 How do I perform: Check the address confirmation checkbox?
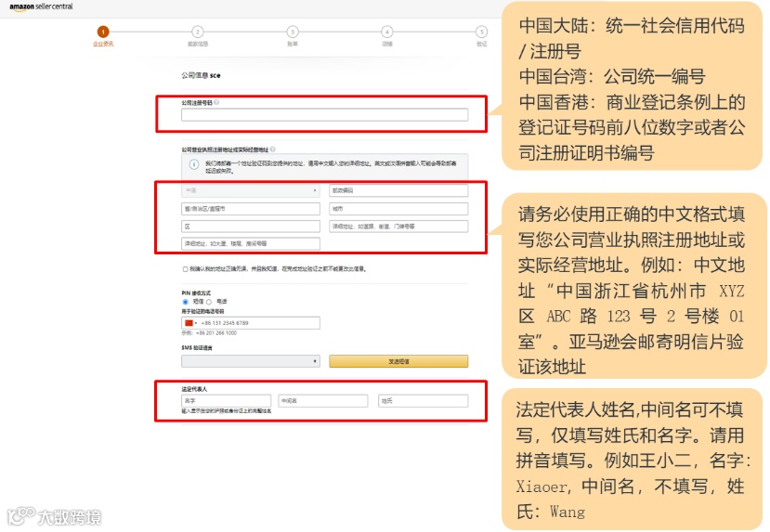[x=185, y=269]
